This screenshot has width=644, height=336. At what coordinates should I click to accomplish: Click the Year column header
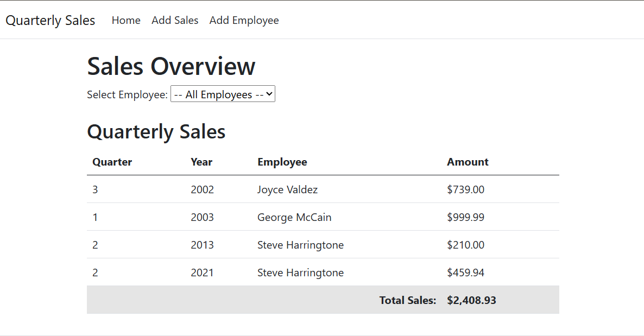(x=201, y=162)
